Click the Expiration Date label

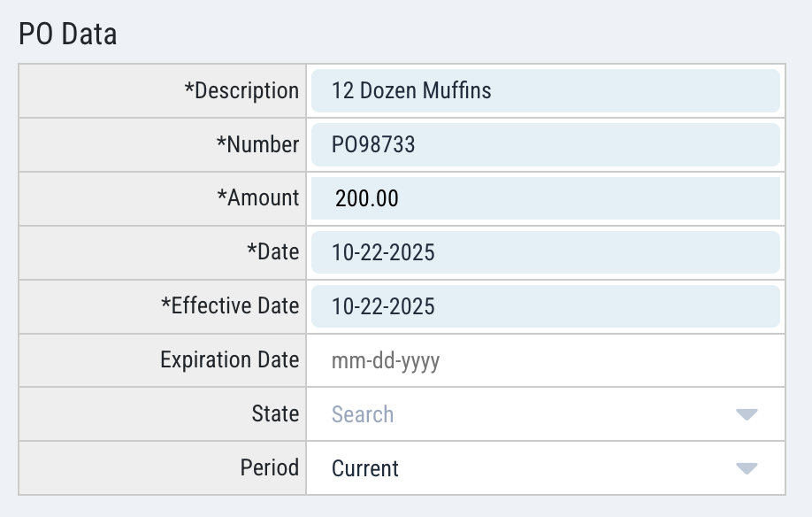(x=230, y=360)
